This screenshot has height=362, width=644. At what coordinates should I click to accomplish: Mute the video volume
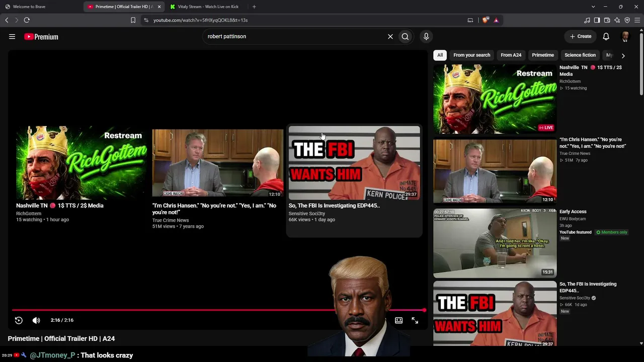tap(36, 320)
